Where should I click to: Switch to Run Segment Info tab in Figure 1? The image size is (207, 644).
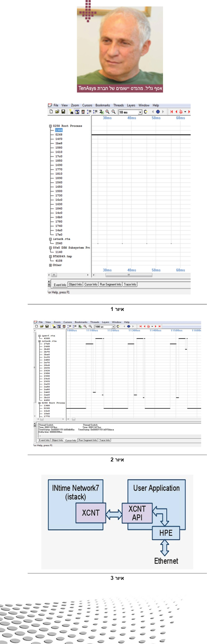[x=111, y=284]
